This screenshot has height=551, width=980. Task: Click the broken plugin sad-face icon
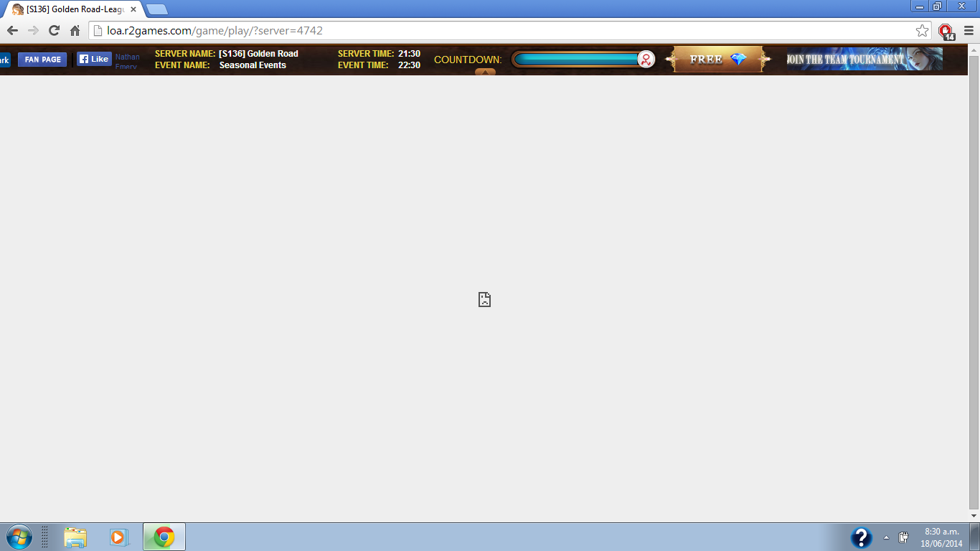click(485, 299)
